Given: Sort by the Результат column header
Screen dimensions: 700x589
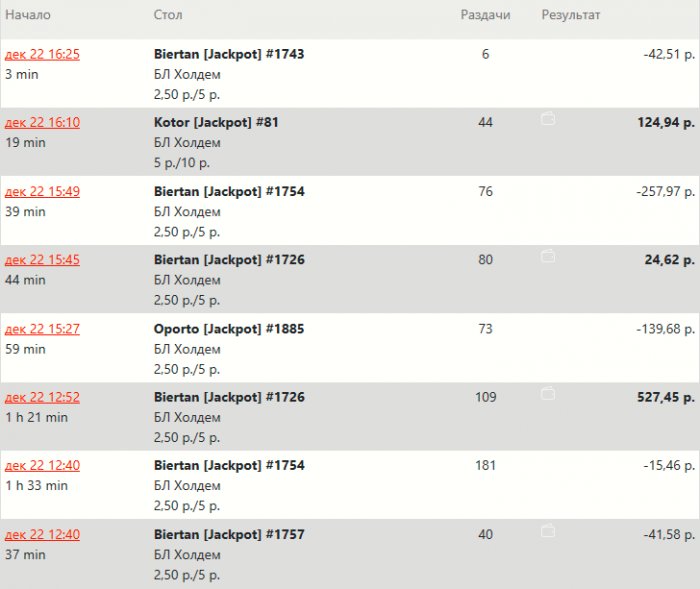Looking at the screenshot, I should (571, 16).
